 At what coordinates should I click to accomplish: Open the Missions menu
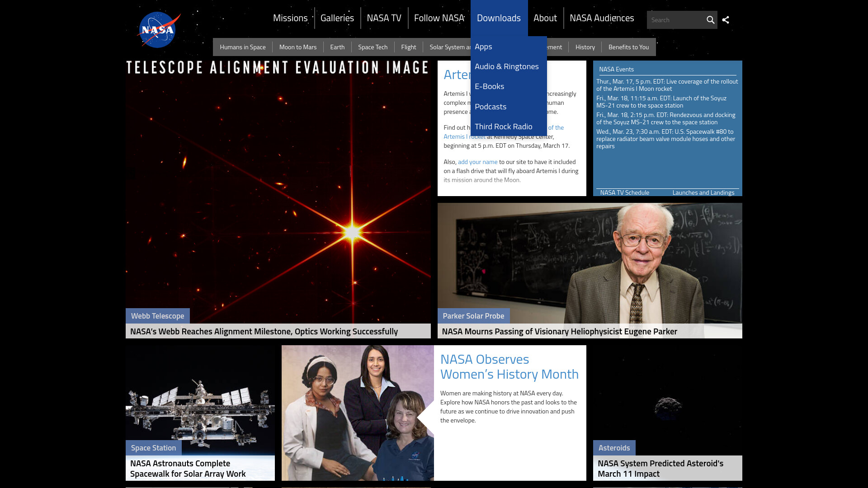[x=290, y=18]
